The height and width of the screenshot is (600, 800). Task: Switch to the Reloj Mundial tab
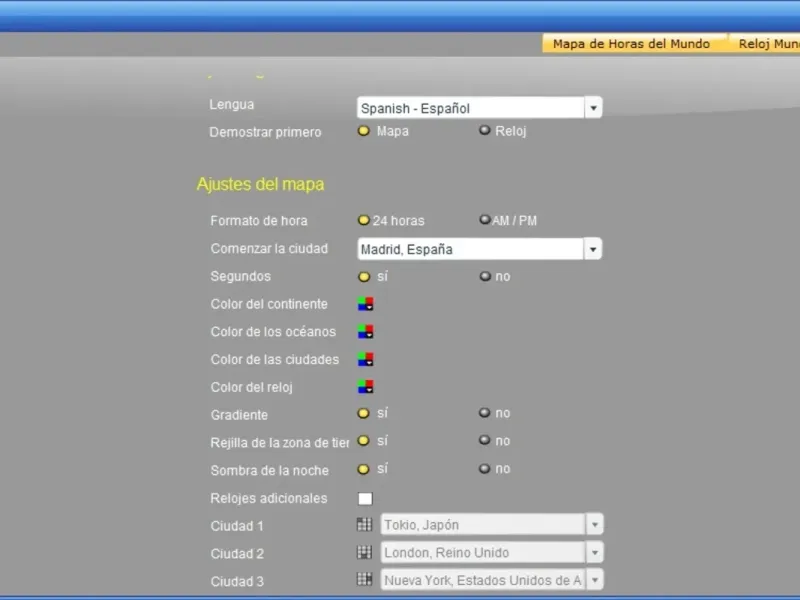point(765,44)
